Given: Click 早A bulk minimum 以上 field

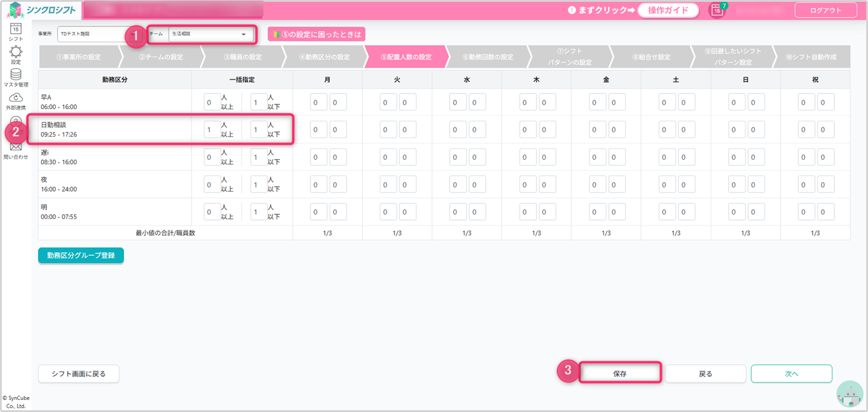Looking at the screenshot, I should point(212,103).
